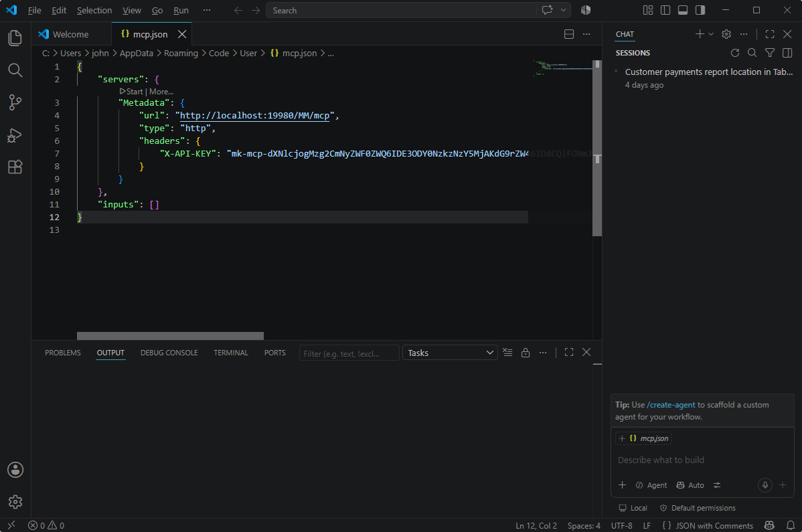Viewport: 802px width, 532px height.
Task: Switch to the DEBUG CONSOLE tab
Action: 169,353
